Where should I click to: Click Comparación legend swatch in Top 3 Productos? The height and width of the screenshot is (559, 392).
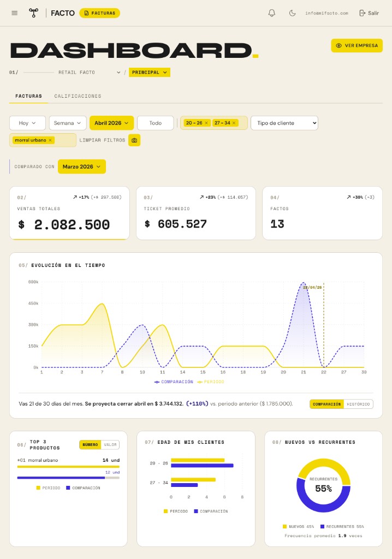tap(68, 487)
